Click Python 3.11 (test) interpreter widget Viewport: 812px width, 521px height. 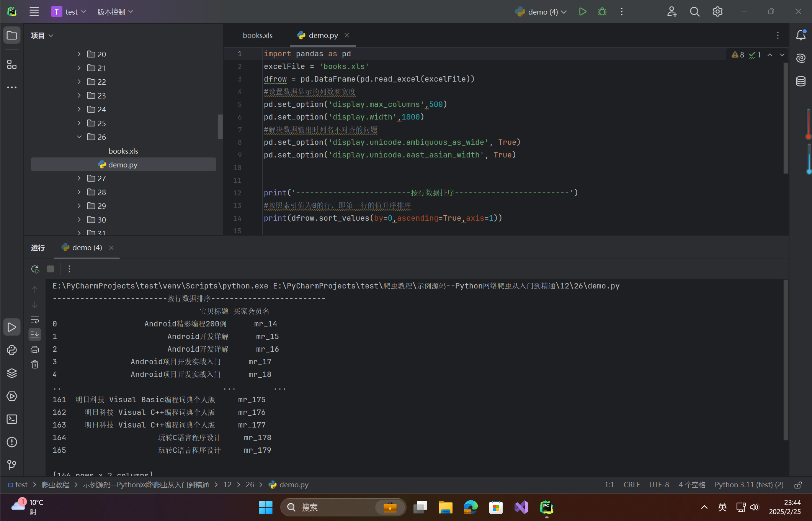(749, 485)
